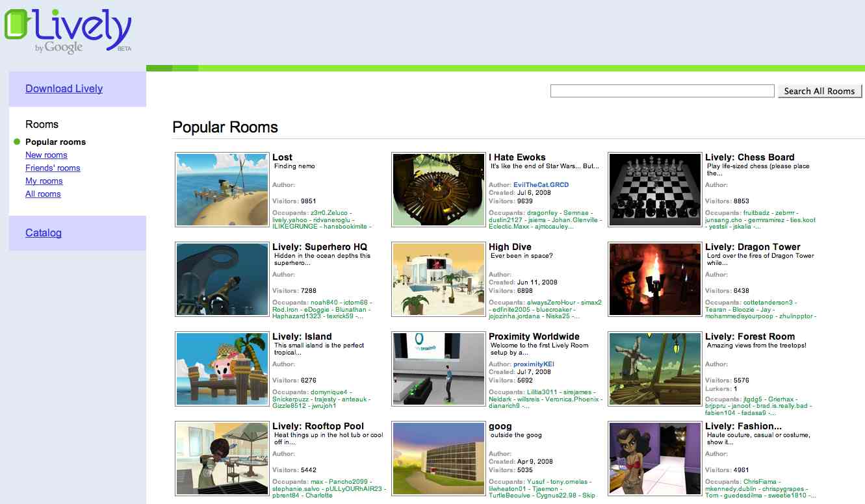The image size is (865, 504).
Task: Open the Catalog link
Action: click(x=44, y=233)
